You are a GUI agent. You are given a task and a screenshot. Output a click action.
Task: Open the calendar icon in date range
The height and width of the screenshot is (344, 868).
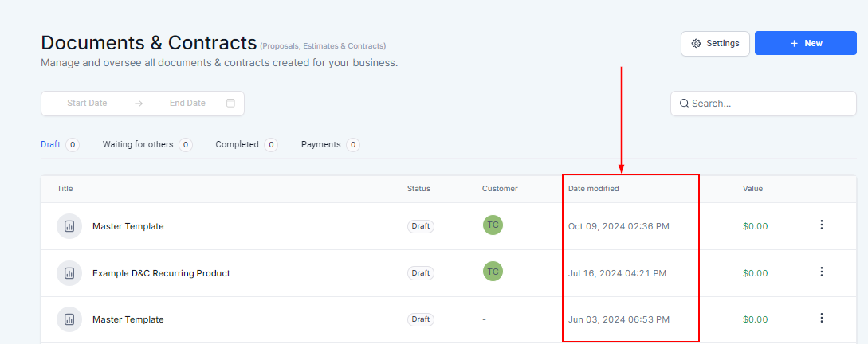pos(231,103)
